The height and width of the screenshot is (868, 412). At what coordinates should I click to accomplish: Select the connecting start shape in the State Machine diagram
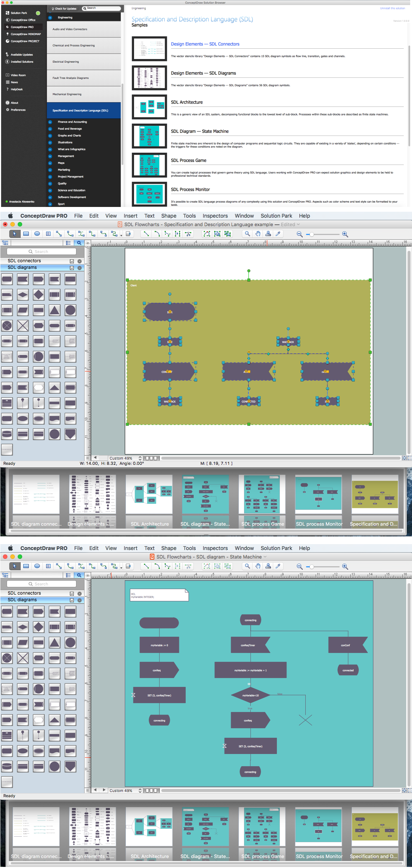251,620
